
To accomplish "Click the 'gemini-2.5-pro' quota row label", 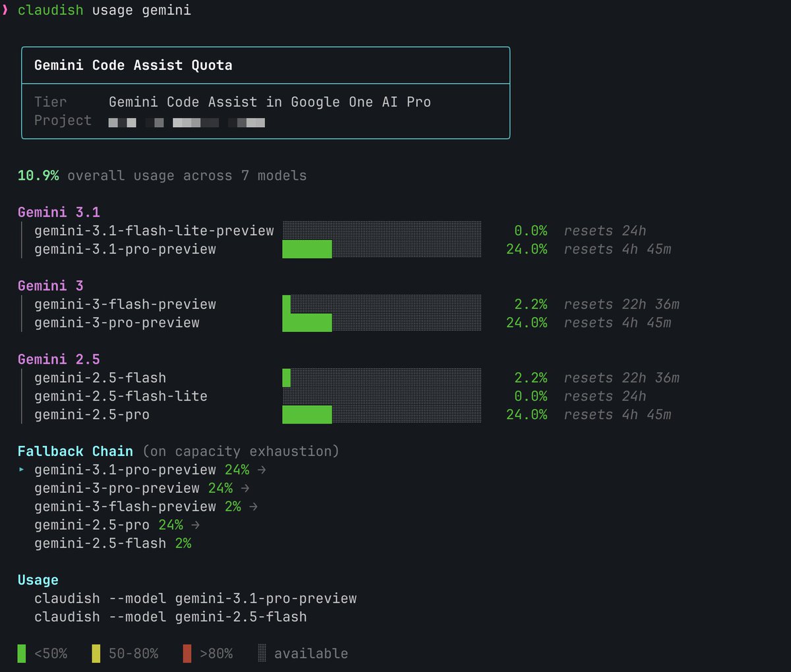I will click(x=92, y=415).
